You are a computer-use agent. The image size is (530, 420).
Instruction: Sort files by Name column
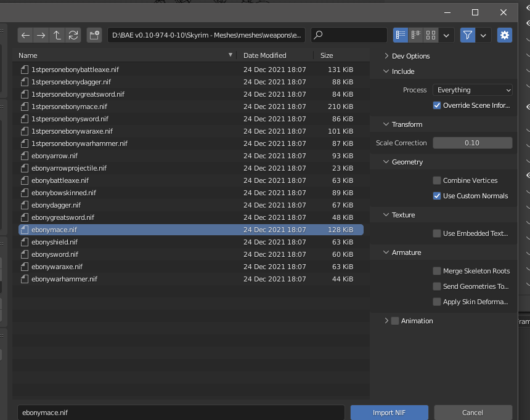[x=124, y=55]
